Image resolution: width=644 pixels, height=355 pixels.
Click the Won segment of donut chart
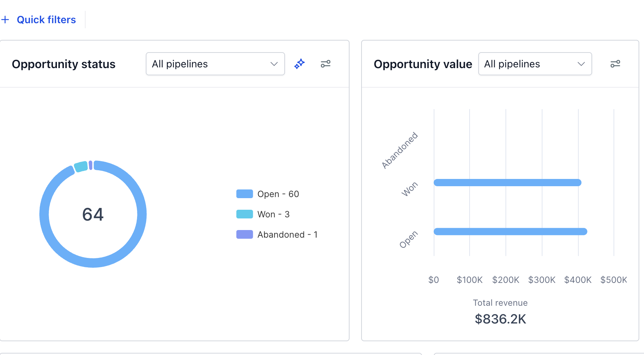81,167
